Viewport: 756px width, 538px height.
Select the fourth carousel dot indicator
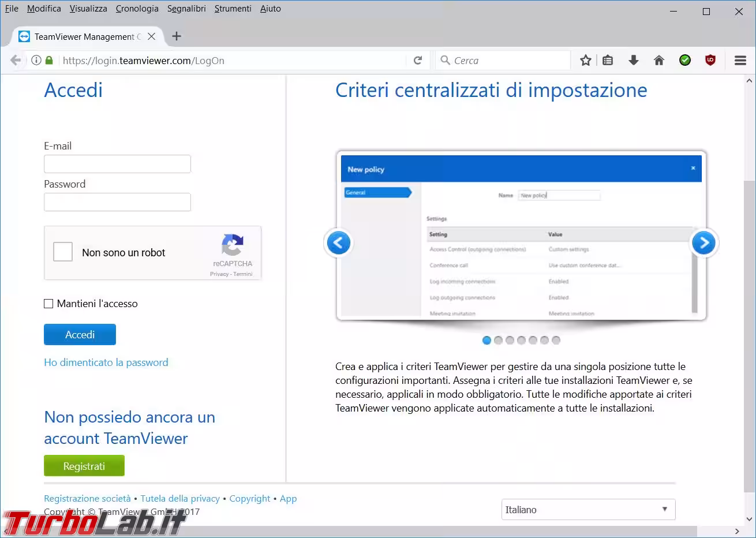(x=521, y=340)
